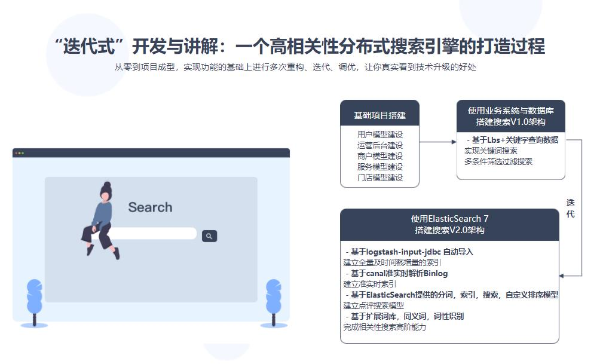
Task: Click the 迭代 label beside the arrow
Action: click(571, 209)
